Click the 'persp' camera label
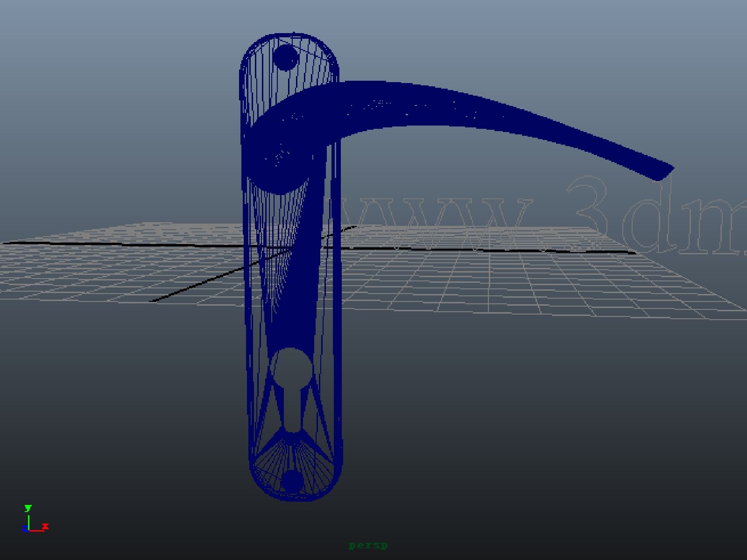 coord(368,545)
